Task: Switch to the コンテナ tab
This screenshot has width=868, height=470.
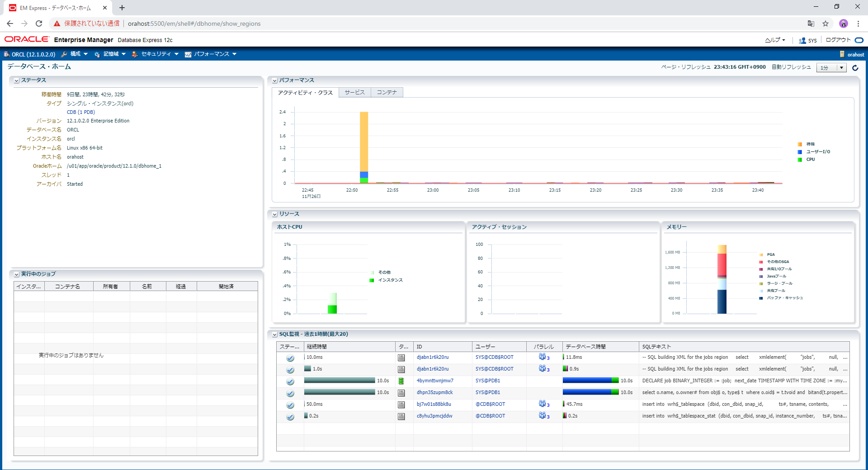Action: (x=387, y=92)
